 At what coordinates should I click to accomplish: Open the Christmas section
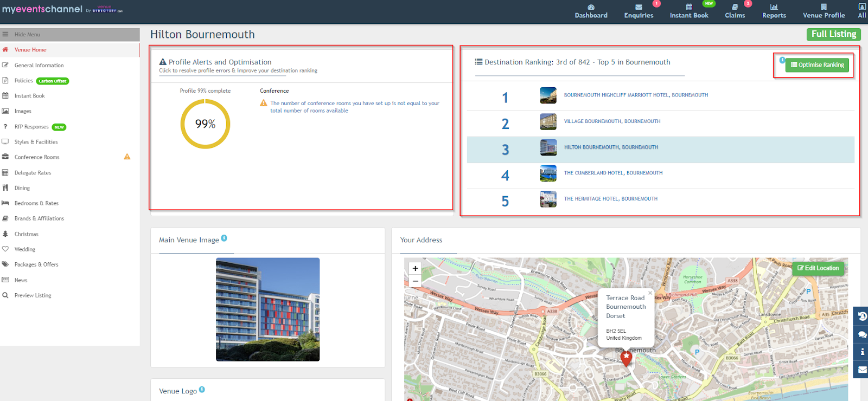(27, 234)
